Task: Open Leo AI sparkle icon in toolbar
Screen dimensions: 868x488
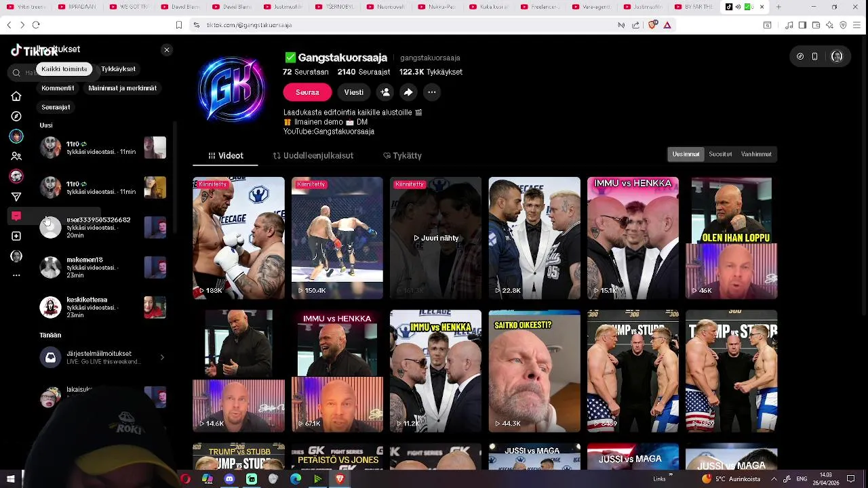Action: coord(829,25)
